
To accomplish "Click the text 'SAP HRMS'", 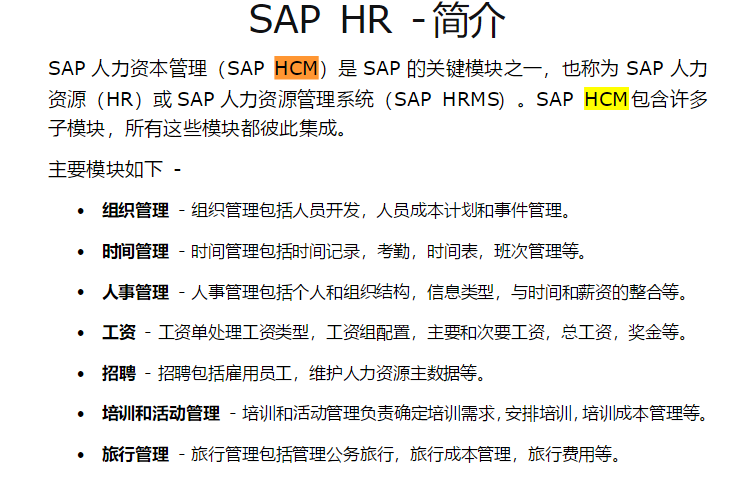I will tap(447, 99).
